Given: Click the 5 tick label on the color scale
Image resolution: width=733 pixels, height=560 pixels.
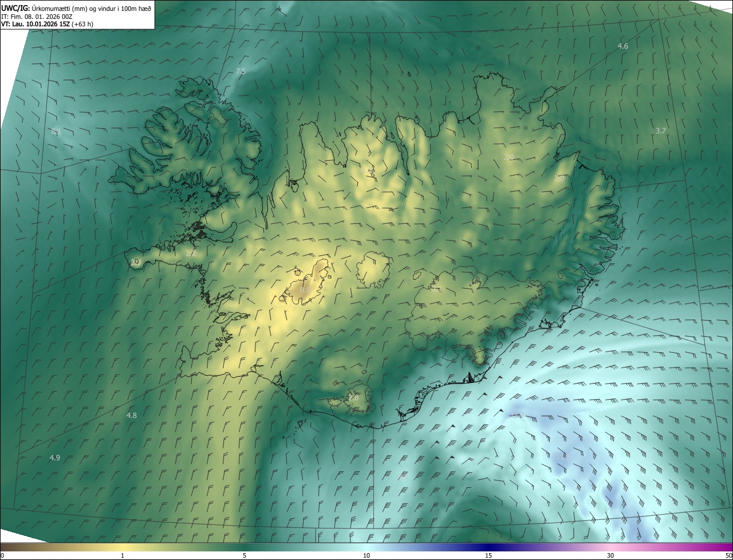Looking at the screenshot, I should pyautogui.click(x=245, y=555).
